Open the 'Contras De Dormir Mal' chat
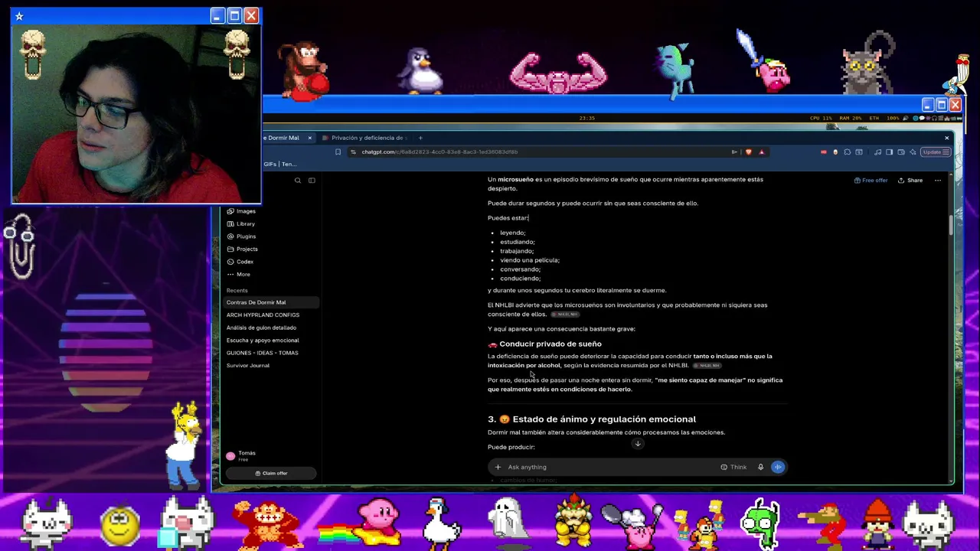Screen dimensions: 980x551 271,302
